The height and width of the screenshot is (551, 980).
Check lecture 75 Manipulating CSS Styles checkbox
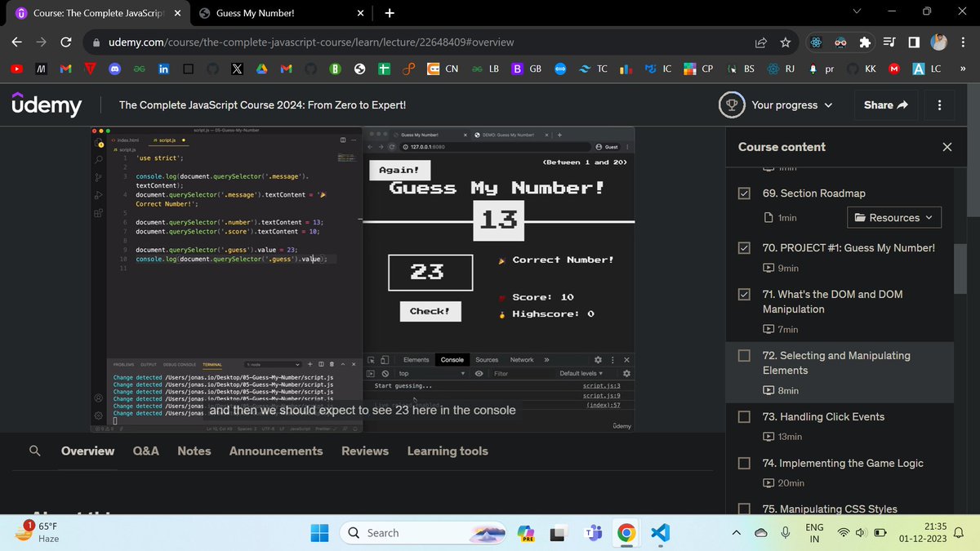(x=745, y=509)
